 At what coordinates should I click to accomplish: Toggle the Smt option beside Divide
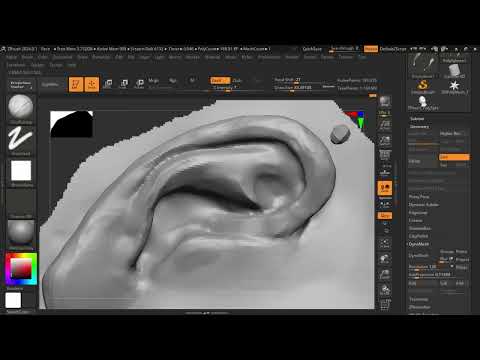click(454, 157)
